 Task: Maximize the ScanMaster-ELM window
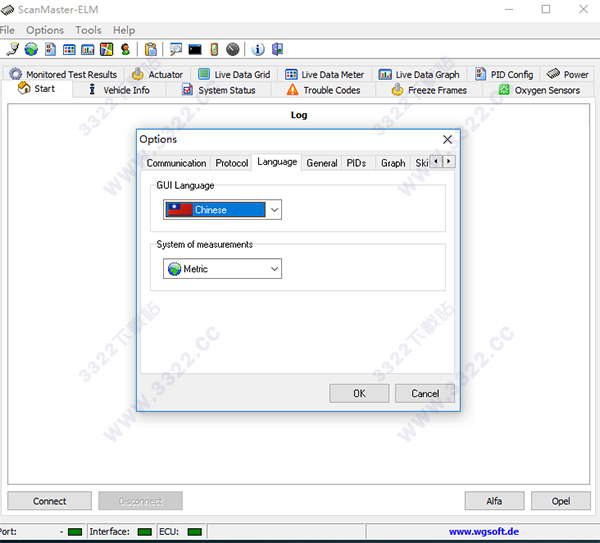546,9
